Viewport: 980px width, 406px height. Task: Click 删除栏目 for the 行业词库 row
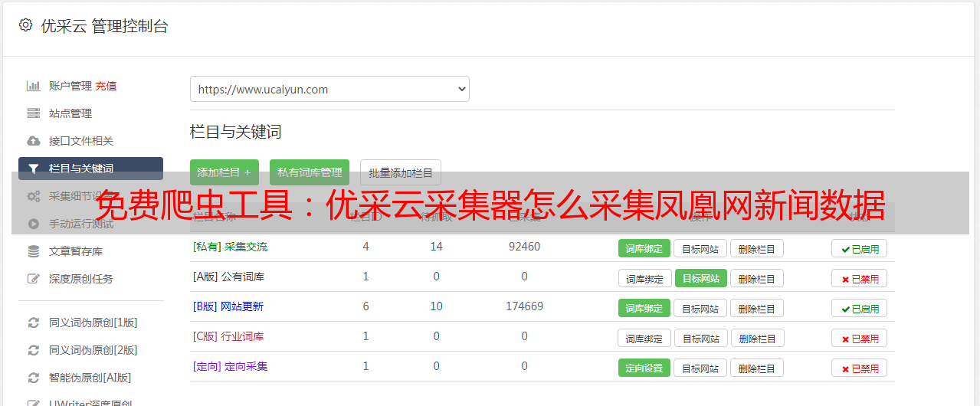coord(759,338)
